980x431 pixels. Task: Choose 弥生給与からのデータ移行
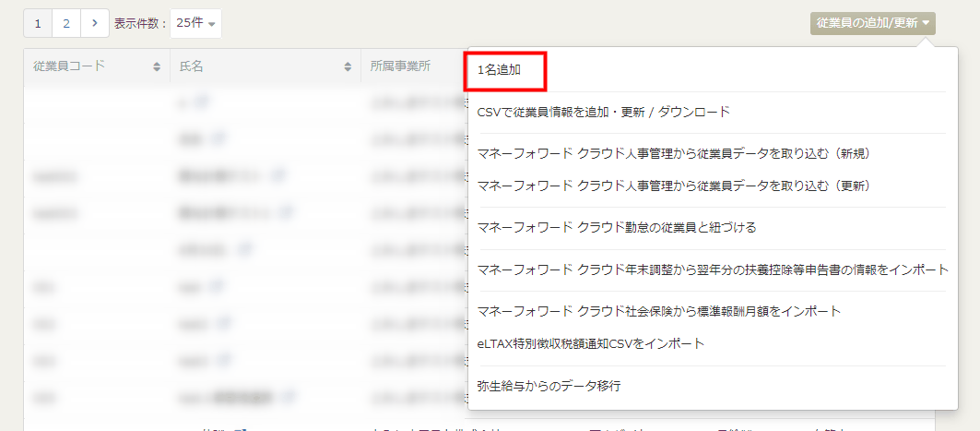(x=549, y=386)
